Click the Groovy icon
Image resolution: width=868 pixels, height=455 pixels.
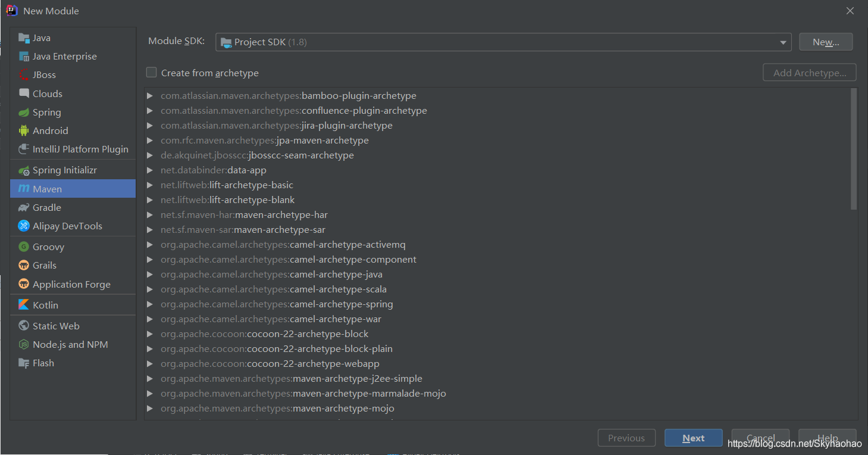pos(24,247)
